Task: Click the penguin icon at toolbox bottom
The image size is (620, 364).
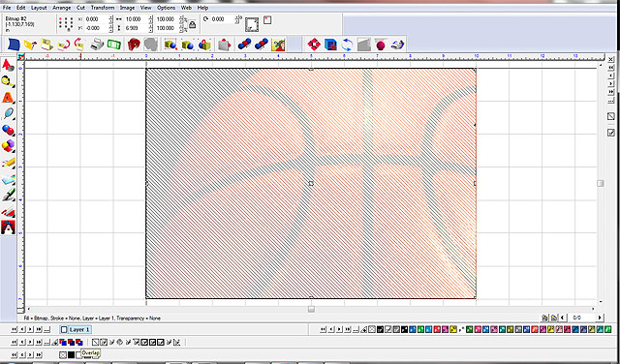Action: click(8, 227)
